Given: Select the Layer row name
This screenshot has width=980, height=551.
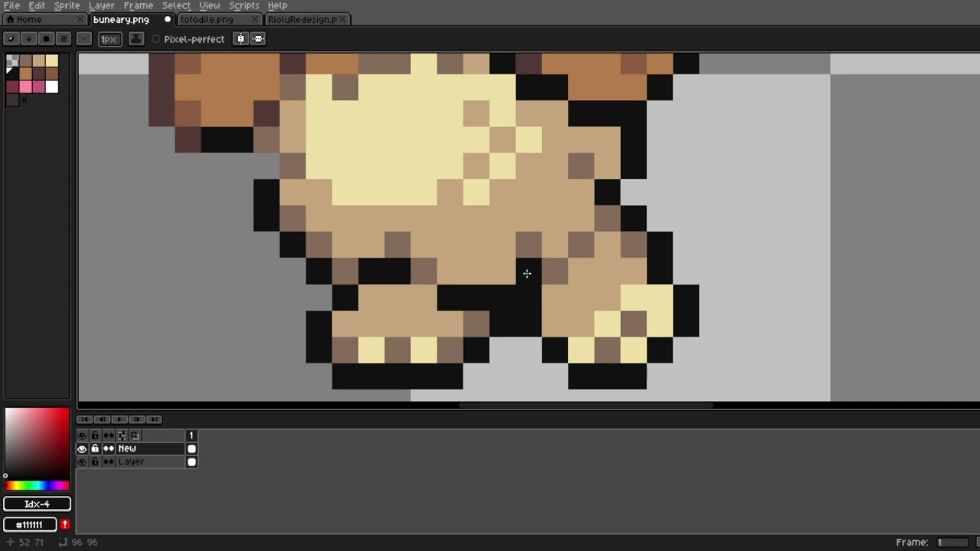Looking at the screenshot, I should point(150,461).
